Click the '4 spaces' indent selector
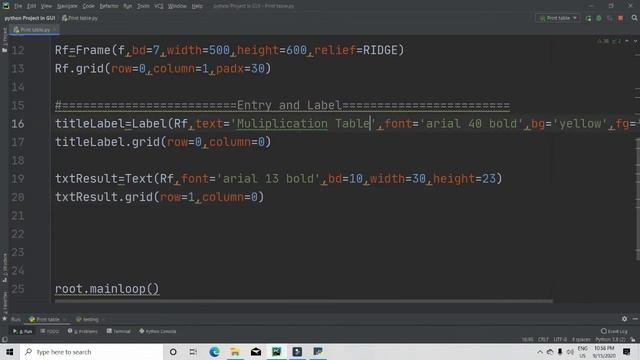This screenshot has width=640, height=360. pos(581,340)
